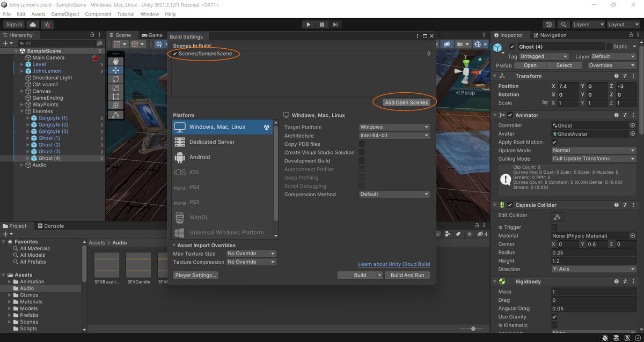
Task: Enable Create Visual Studio Solution checkbox
Action: pyautogui.click(x=362, y=153)
